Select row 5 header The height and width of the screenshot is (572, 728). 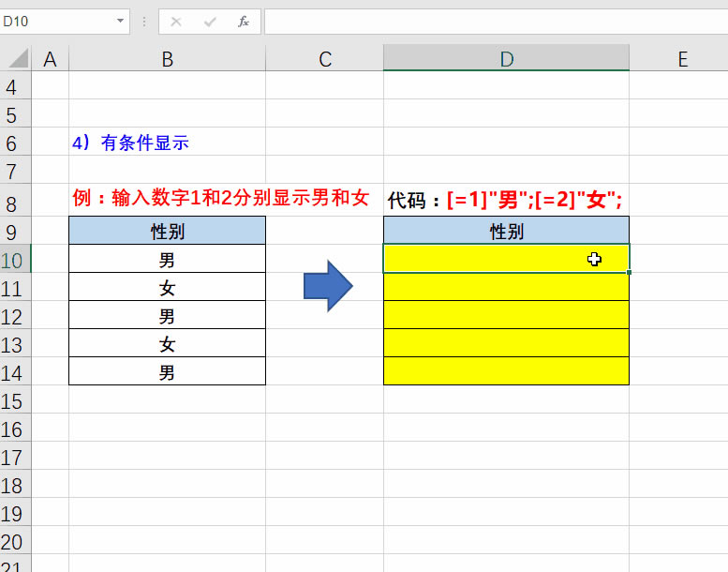point(15,113)
